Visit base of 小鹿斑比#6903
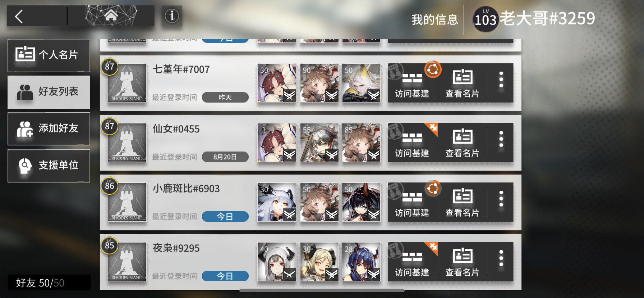The height and width of the screenshot is (298, 644). pyautogui.click(x=413, y=202)
